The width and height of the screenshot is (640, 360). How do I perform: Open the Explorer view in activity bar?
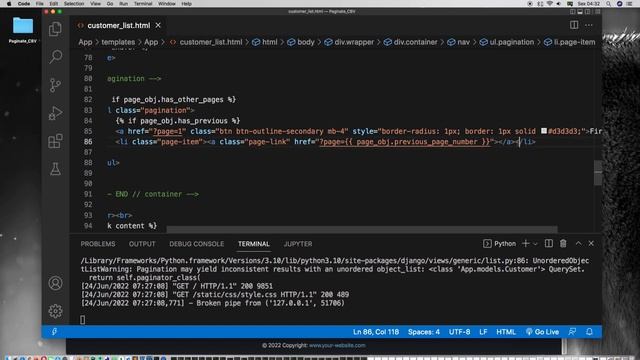[x=55, y=29]
